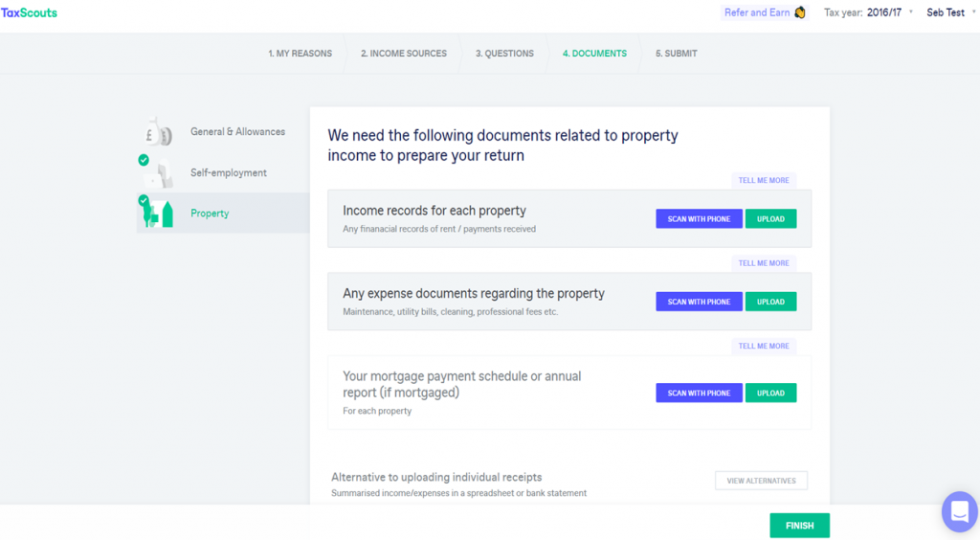Upload income records for each property

tap(770, 218)
